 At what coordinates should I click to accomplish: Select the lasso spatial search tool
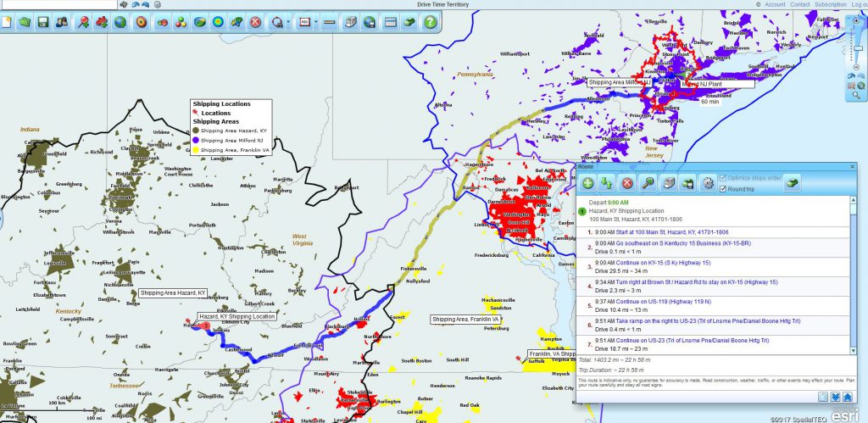276,22
